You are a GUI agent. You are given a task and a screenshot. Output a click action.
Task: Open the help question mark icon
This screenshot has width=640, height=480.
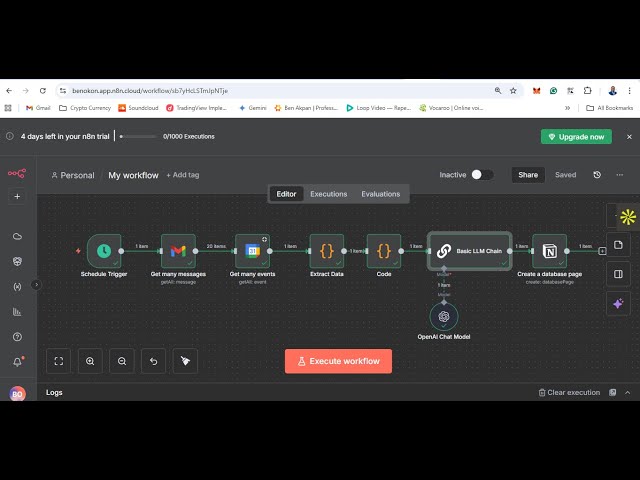coord(17,337)
